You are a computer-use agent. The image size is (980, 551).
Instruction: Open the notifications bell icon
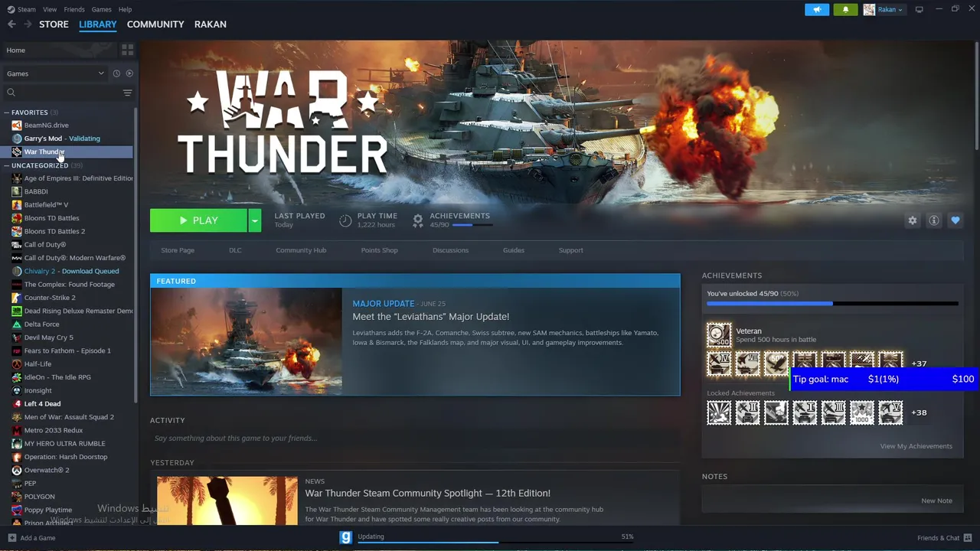845,9
